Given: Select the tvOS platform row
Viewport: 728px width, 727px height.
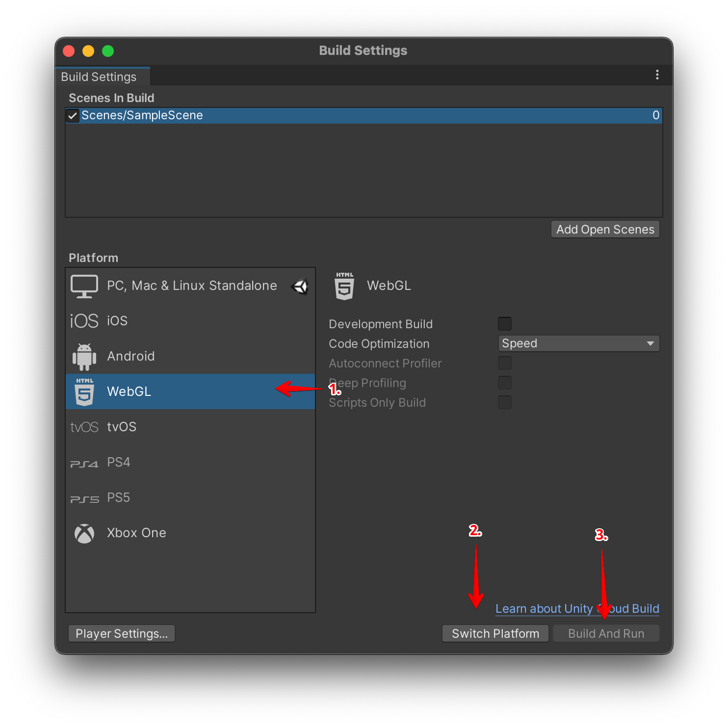Looking at the screenshot, I should 190,427.
